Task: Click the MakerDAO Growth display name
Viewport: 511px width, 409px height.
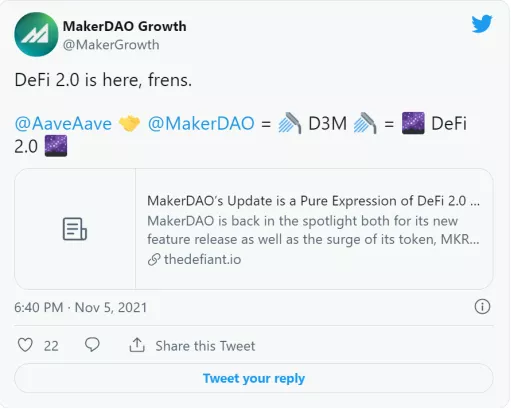Action: click(125, 26)
